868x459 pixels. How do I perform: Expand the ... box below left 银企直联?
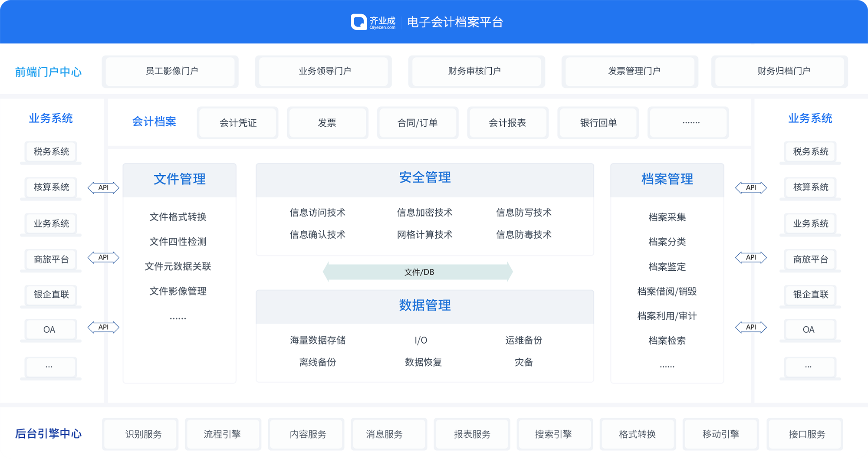[x=50, y=367]
